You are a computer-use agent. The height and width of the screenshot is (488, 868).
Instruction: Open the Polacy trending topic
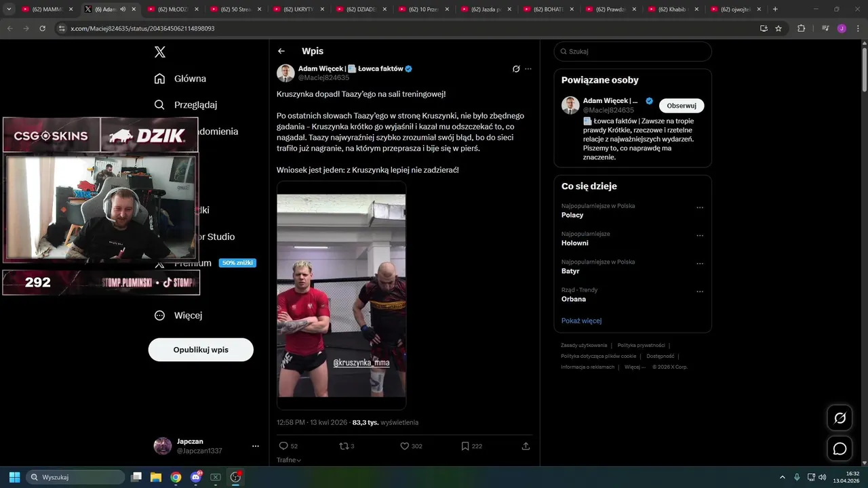tap(572, 215)
